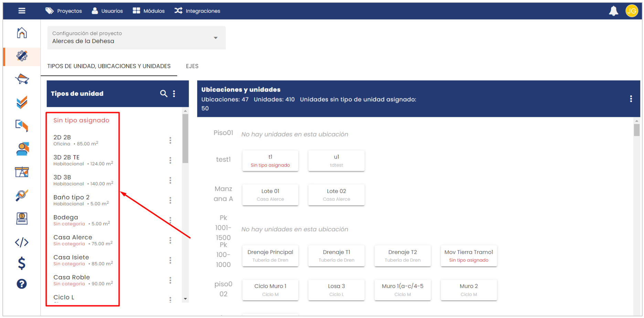Open the Integraciones menu
Screen dimensions: 644x318
(x=197, y=11)
